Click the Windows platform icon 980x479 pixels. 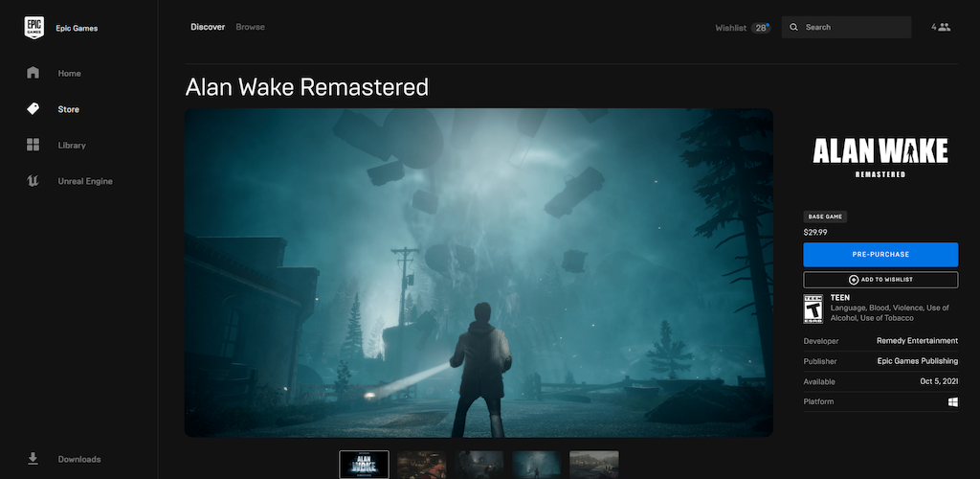coord(952,401)
